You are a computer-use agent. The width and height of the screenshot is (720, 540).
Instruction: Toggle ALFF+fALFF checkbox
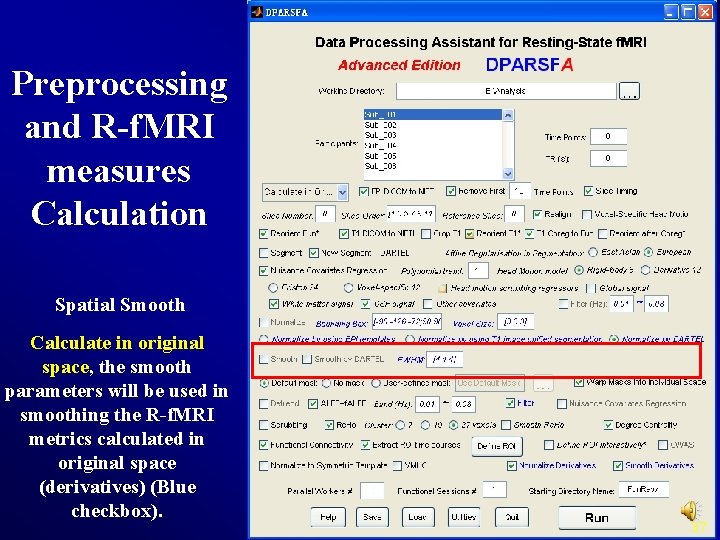(x=313, y=404)
